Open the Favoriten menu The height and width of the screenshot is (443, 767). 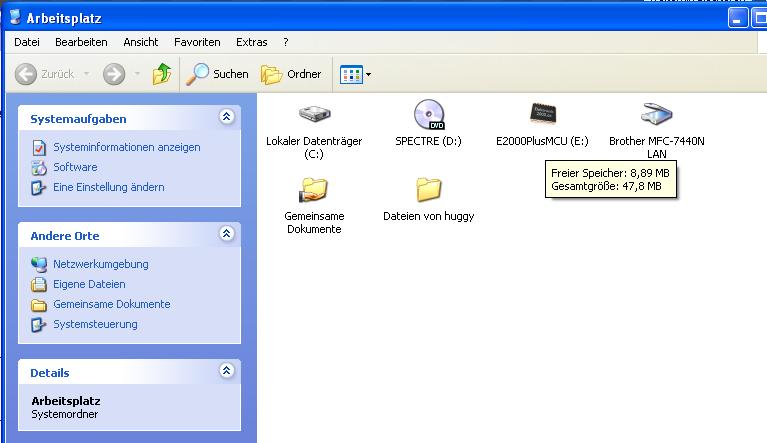pyautogui.click(x=197, y=42)
